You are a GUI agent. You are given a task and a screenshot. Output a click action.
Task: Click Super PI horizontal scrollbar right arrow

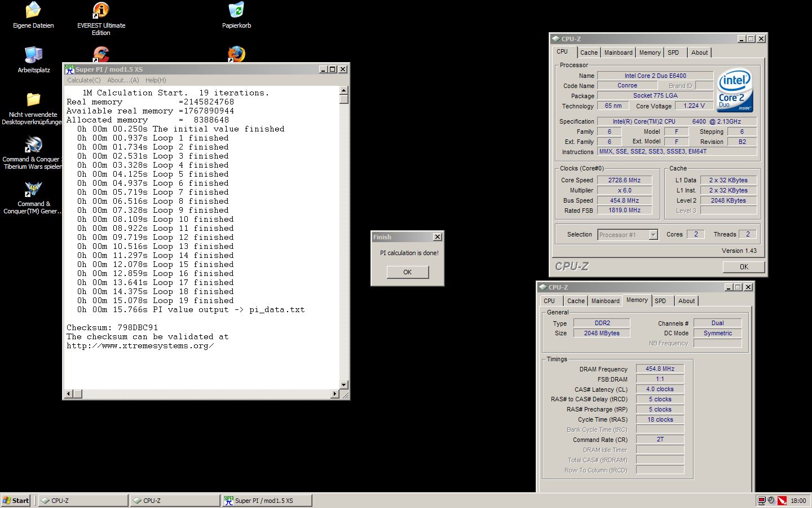point(335,393)
